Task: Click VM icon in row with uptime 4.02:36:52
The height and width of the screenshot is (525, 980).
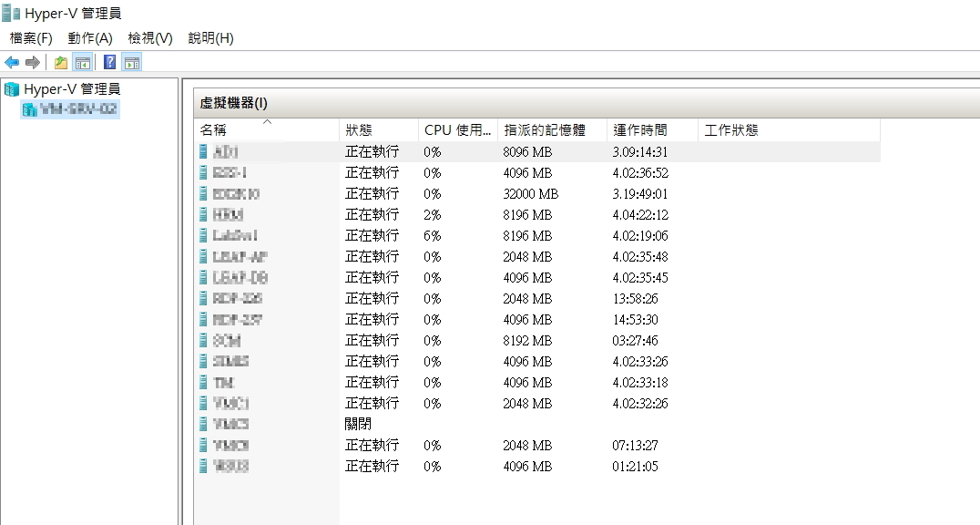Action: (203, 172)
